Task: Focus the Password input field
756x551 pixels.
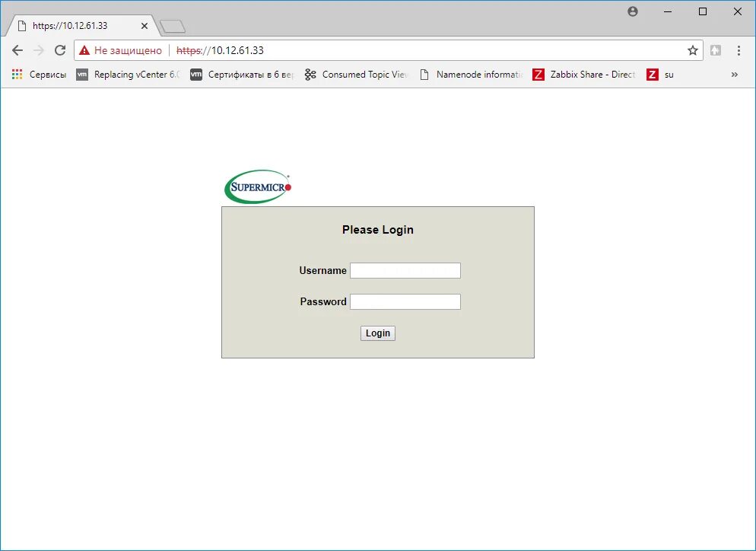Action: [x=405, y=301]
